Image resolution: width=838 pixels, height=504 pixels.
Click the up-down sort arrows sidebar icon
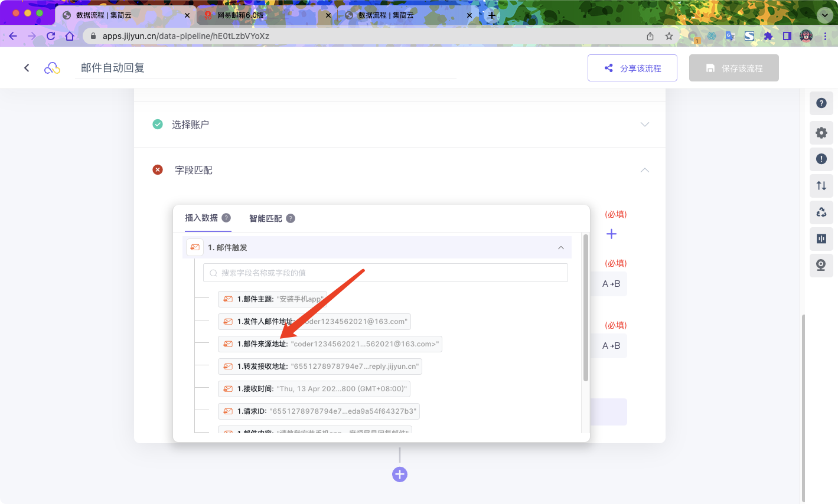tap(821, 185)
